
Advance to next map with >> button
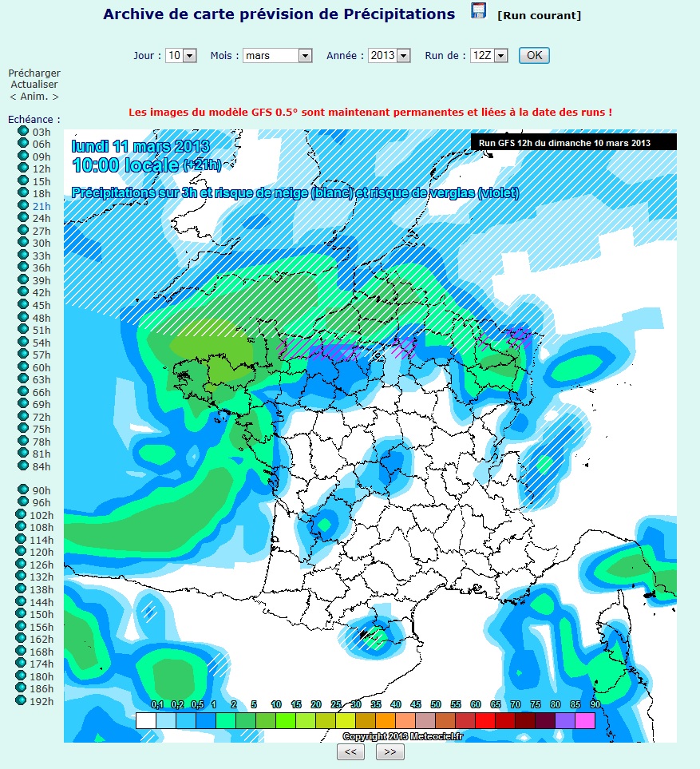pos(390,752)
